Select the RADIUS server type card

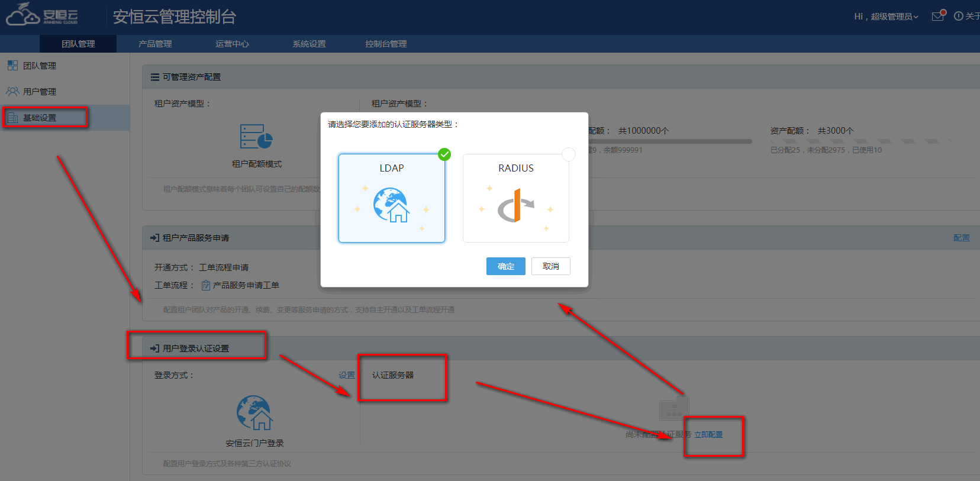(x=516, y=198)
